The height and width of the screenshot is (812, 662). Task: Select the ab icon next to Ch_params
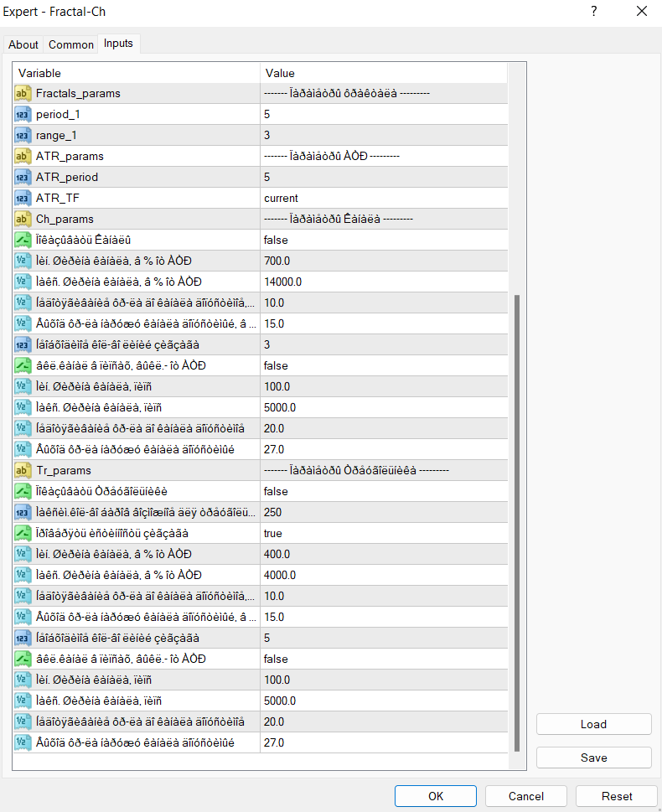tap(23, 219)
